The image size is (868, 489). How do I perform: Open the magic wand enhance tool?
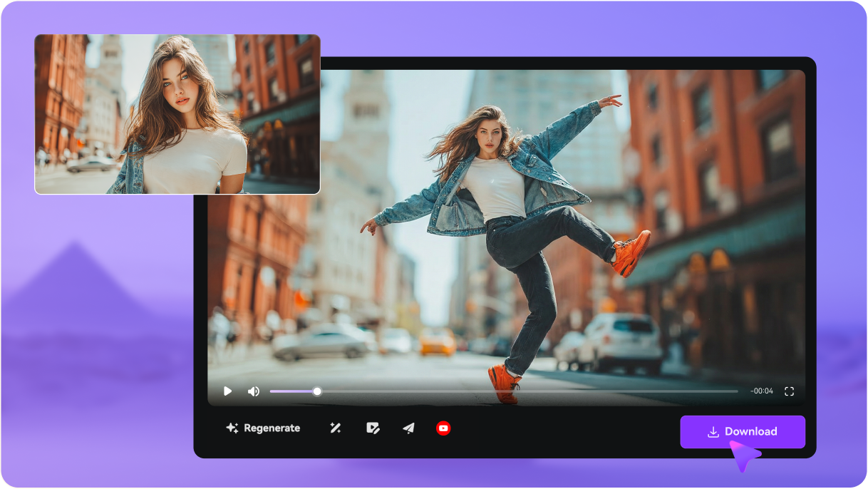335,428
